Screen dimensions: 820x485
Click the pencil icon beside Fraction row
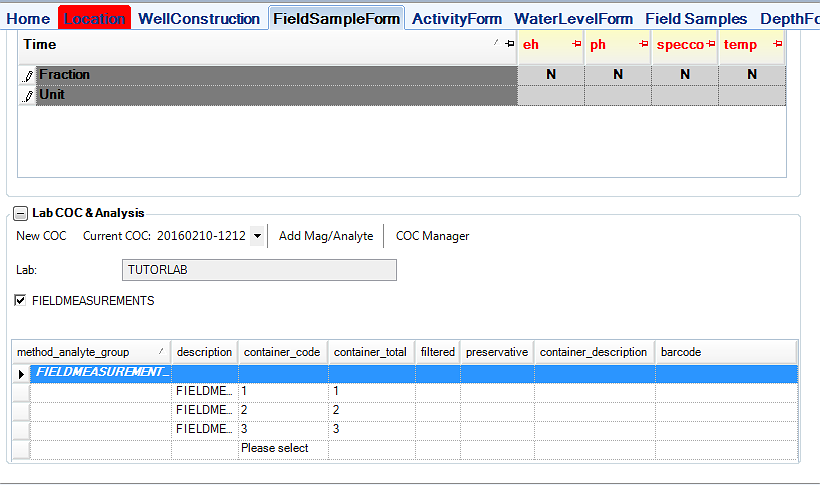(x=28, y=75)
